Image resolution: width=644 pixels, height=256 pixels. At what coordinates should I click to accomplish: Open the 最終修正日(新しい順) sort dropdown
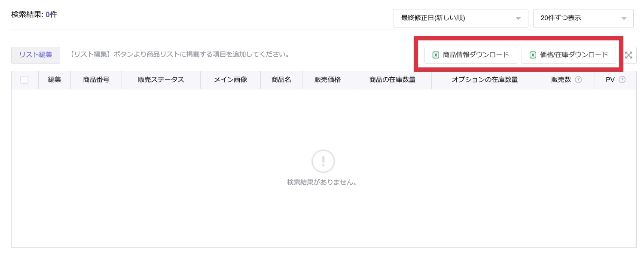461,18
